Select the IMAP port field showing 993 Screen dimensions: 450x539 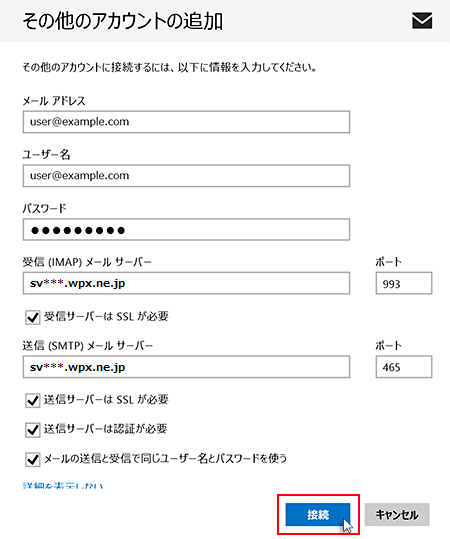404,283
